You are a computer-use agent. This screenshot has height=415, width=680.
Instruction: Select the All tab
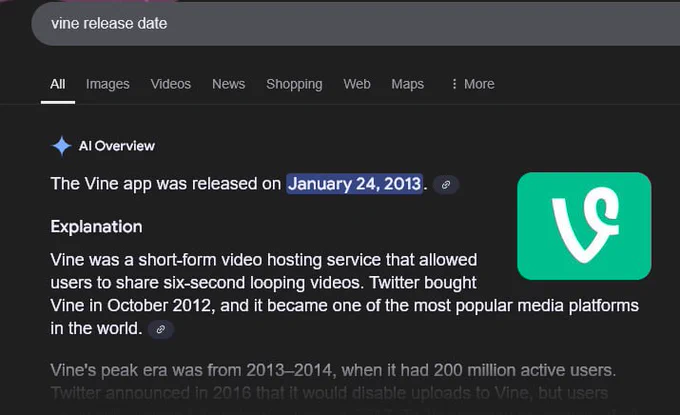(58, 84)
